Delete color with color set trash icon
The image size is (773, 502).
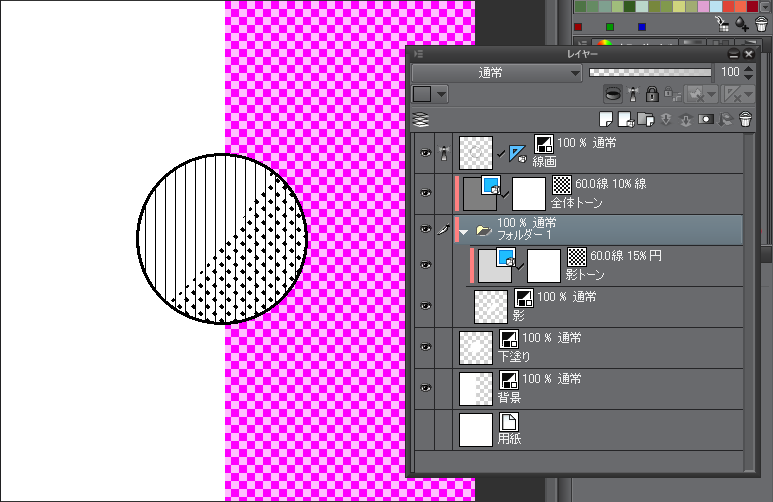762,24
